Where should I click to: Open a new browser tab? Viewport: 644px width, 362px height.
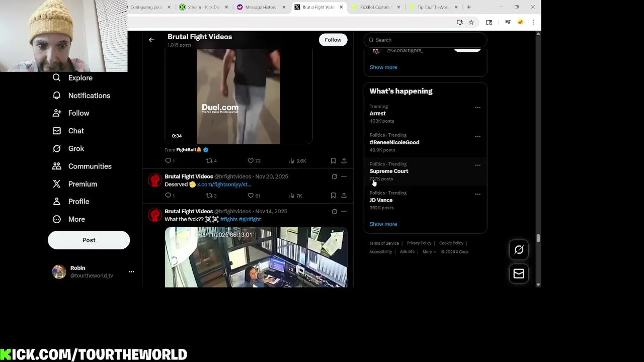468,7
